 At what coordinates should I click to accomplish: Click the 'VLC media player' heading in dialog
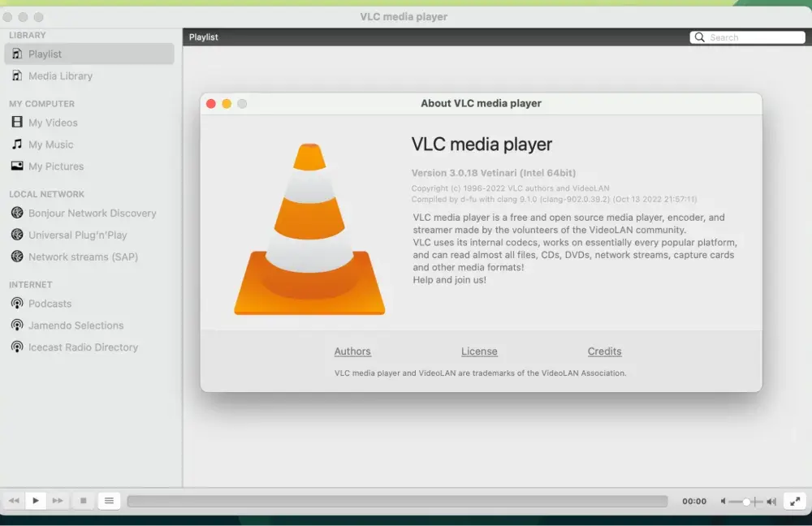482,144
